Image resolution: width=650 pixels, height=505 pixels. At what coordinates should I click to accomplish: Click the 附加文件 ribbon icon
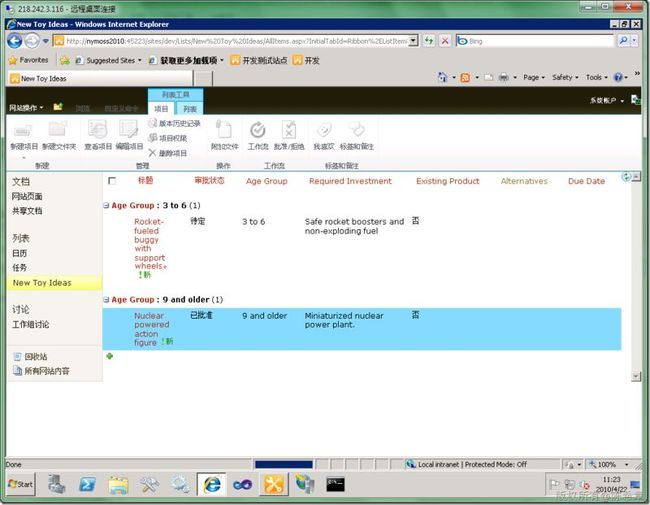tap(224, 129)
